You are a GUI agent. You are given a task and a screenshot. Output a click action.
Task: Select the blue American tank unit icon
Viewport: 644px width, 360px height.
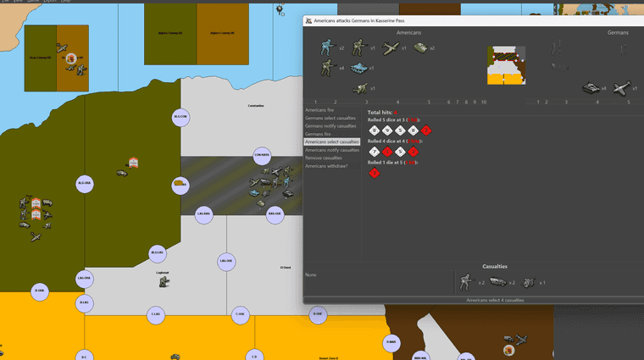358,67
